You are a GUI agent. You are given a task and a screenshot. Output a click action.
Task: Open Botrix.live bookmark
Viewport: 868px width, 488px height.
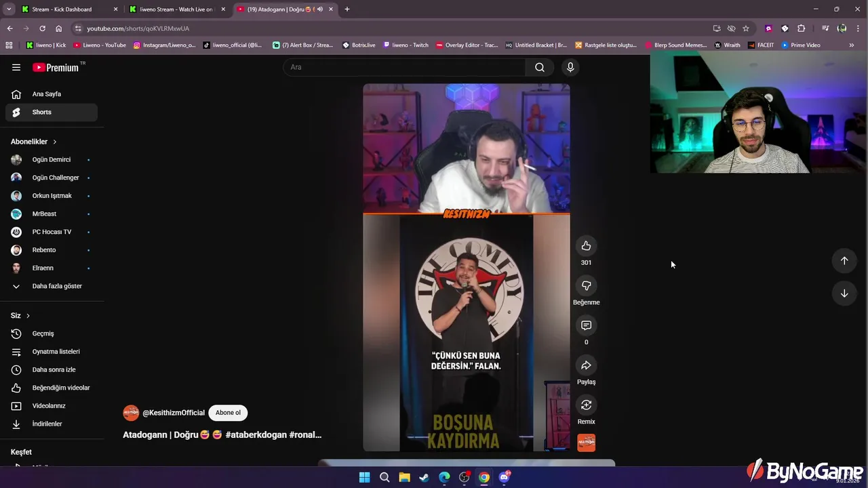pyautogui.click(x=359, y=45)
